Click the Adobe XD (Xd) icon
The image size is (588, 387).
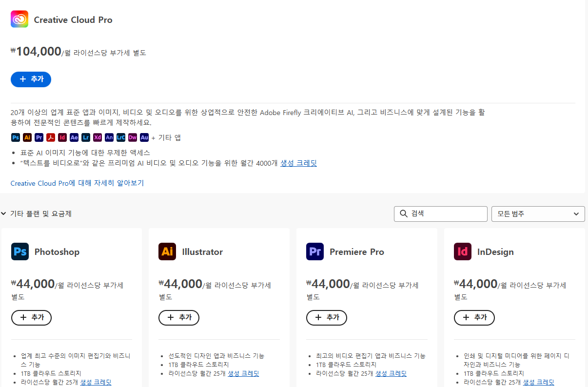98,137
